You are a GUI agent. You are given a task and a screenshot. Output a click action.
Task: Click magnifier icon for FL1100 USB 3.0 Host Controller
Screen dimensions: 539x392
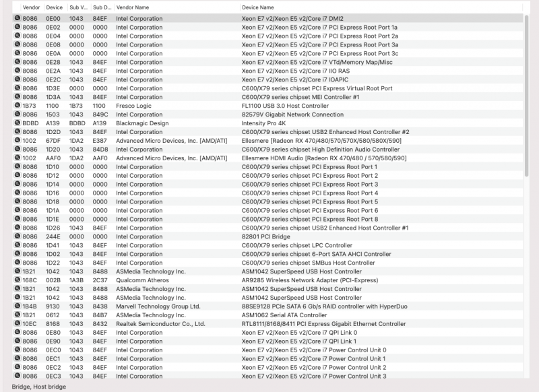18,106
